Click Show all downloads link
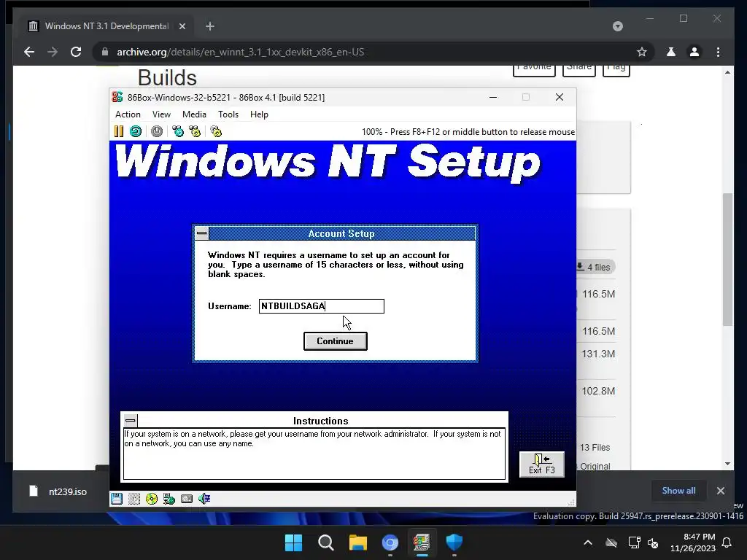 (x=678, y=491)
